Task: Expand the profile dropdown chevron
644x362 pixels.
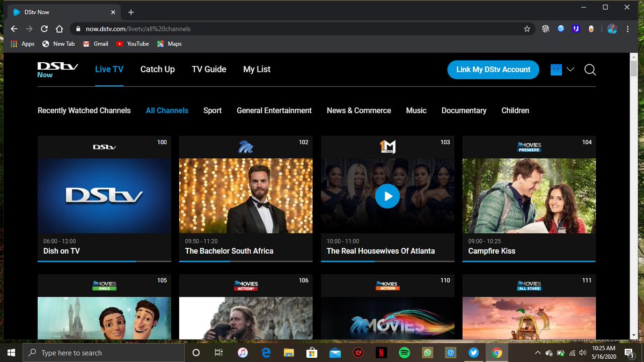Action: [570, 70]
